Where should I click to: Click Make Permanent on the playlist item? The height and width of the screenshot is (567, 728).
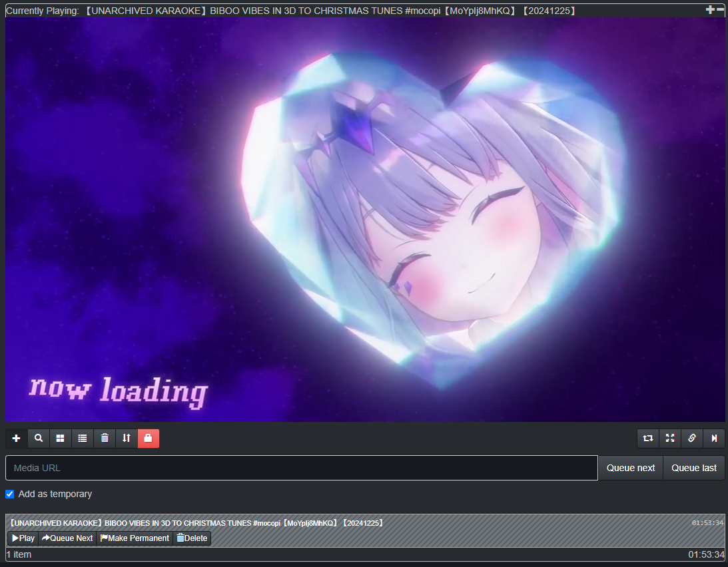[x=135, y=538]
